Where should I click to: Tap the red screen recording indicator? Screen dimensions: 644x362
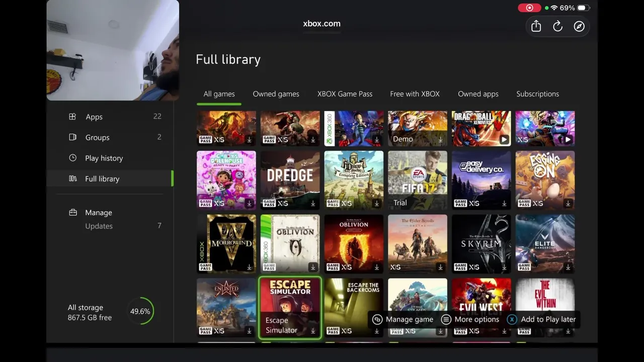coord(529,8)
